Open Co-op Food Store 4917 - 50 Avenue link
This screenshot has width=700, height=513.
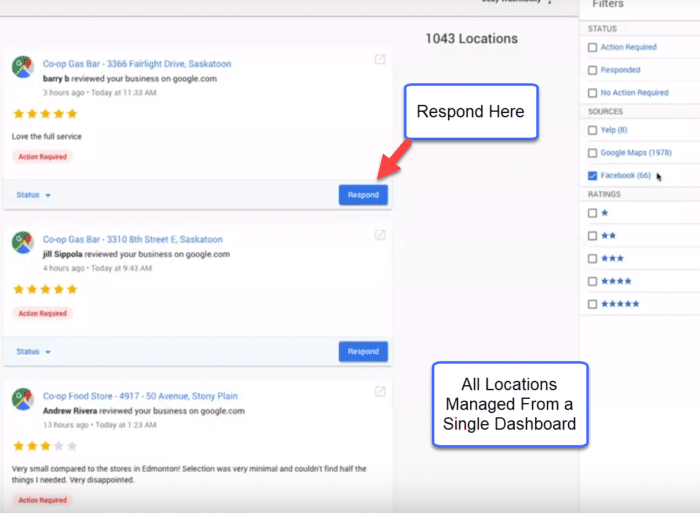(x=140, y=396)
